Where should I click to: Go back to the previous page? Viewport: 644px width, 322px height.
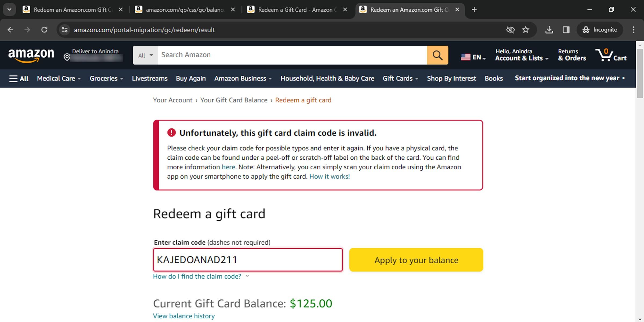[x=10, y=30]
